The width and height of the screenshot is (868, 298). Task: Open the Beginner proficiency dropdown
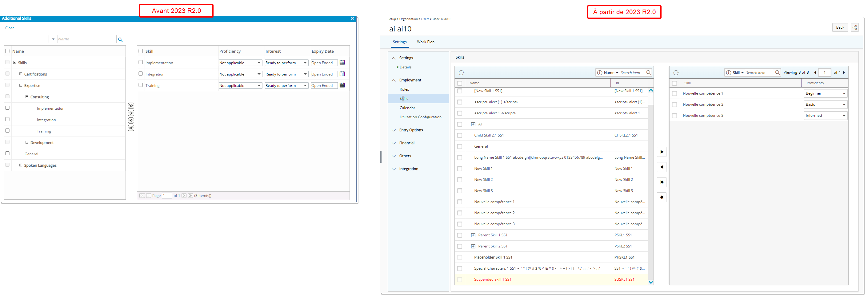[826, 93]
